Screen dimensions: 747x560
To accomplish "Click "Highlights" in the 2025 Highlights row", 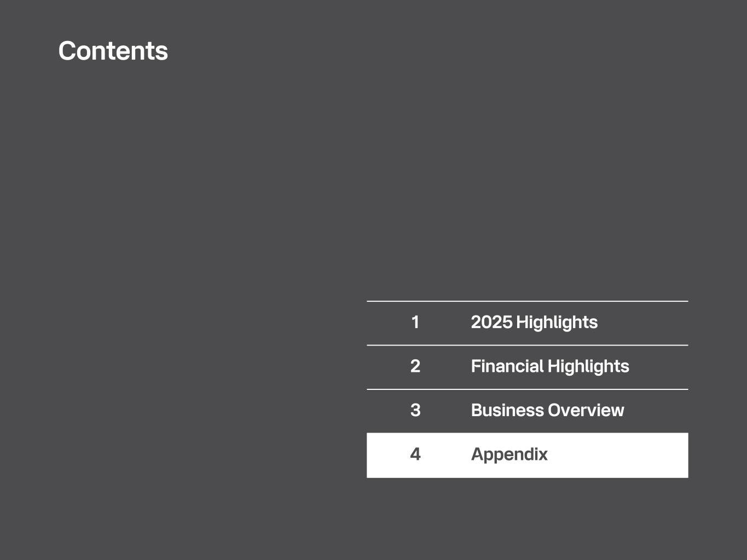I will pyautogui.click(x=557, y=322).
